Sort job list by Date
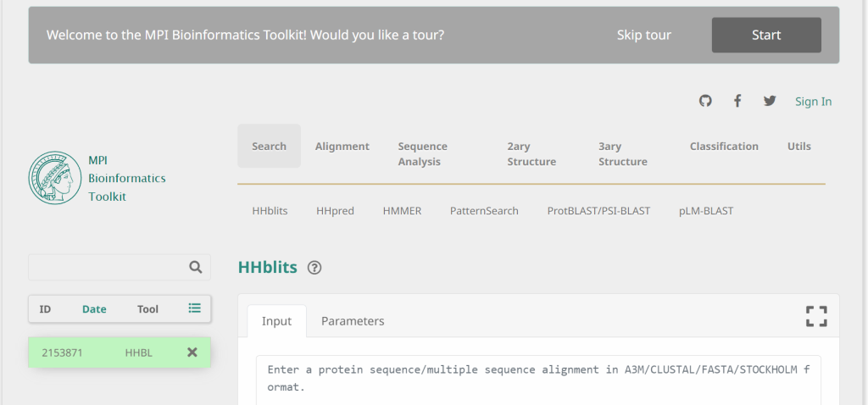This screenshot has width=868, height=405. point(94,309)
